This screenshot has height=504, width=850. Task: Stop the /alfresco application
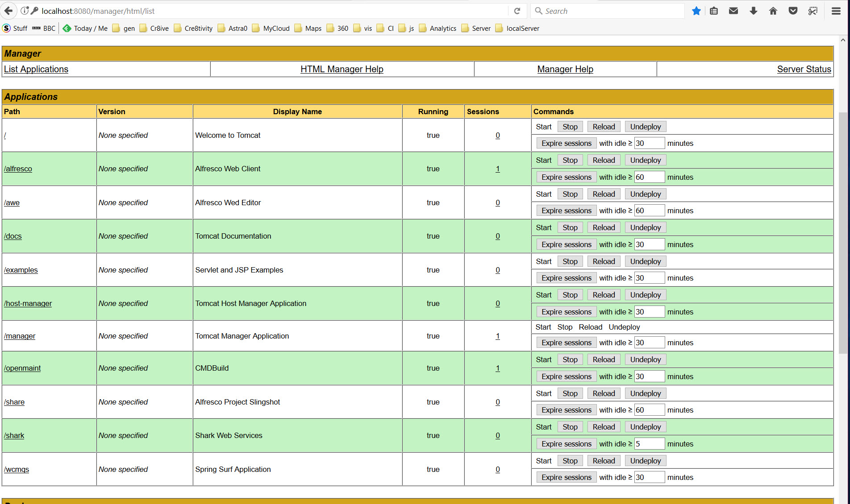click(x=570, y=160)
